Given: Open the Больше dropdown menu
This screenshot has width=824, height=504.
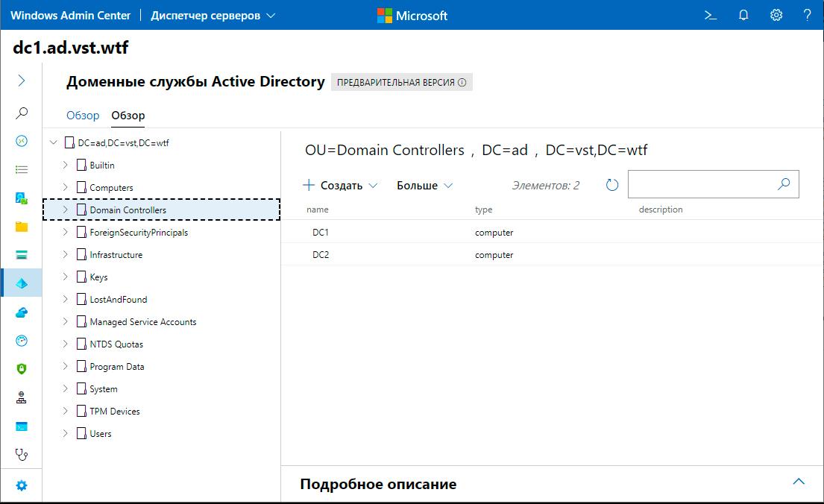Looking at the screenshot, I should (x=424, y=186).
